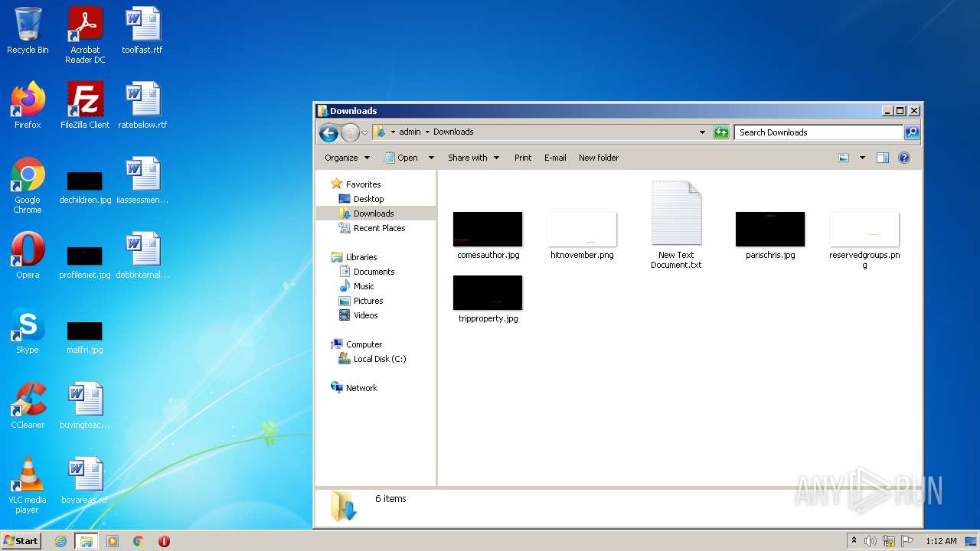
Task: Select dechildren.jpg on the desktop
Action: 85,187
